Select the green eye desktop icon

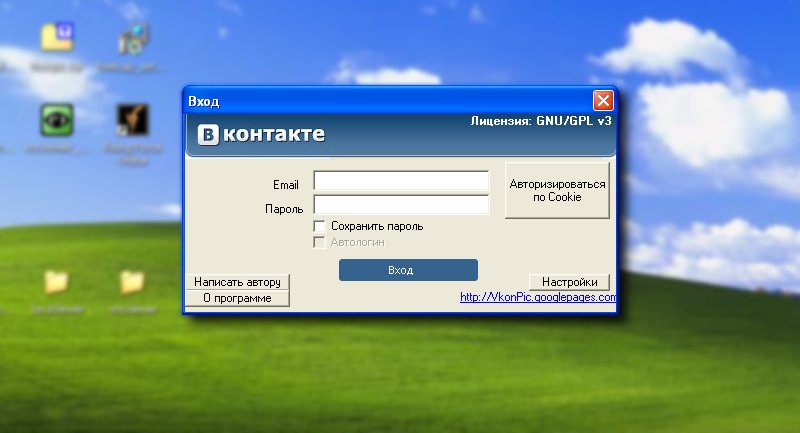(x=57, y=120)
